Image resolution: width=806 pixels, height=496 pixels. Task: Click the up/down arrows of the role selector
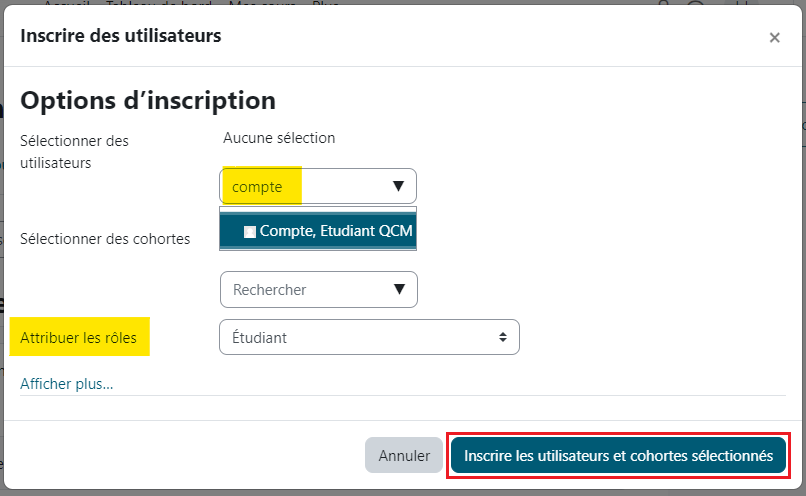502,338
